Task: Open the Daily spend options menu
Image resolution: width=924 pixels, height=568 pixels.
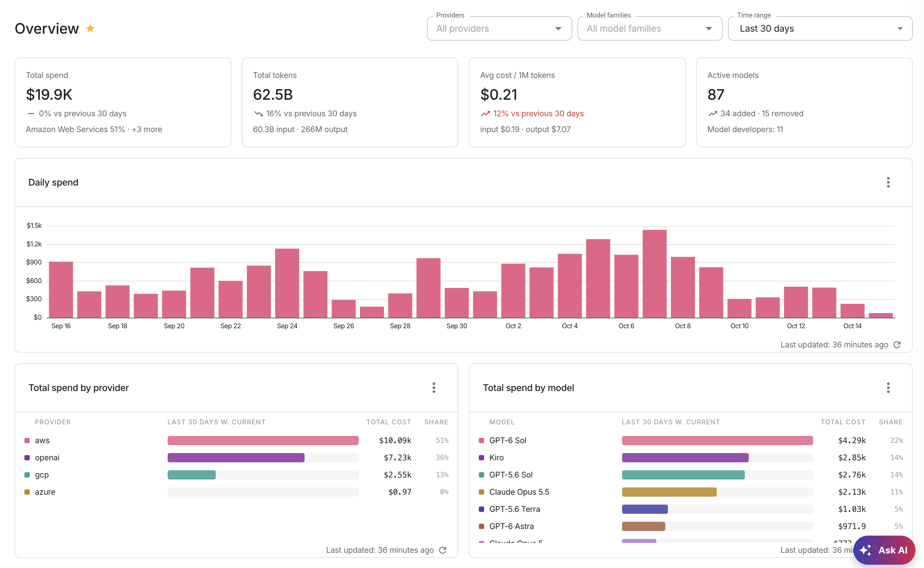Action: click(888, 182)
